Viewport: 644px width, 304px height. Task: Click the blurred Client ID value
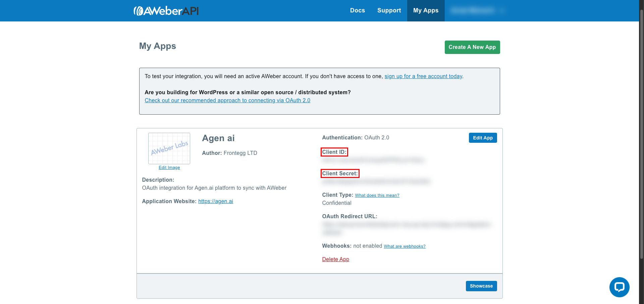373,160
